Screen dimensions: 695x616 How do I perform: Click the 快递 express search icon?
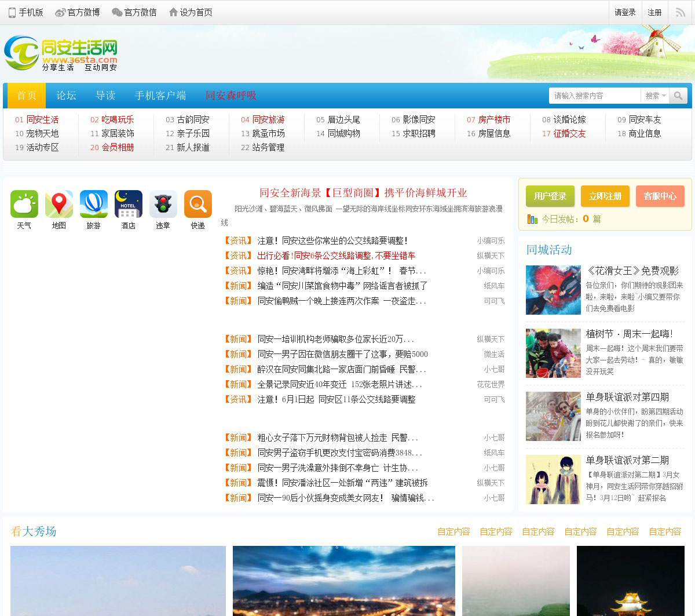coord(198,205)
